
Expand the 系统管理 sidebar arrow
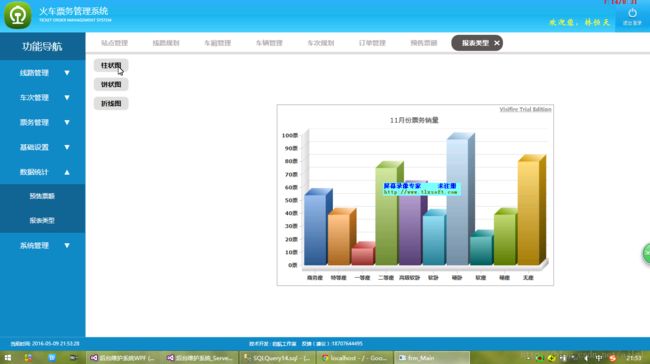67,245
